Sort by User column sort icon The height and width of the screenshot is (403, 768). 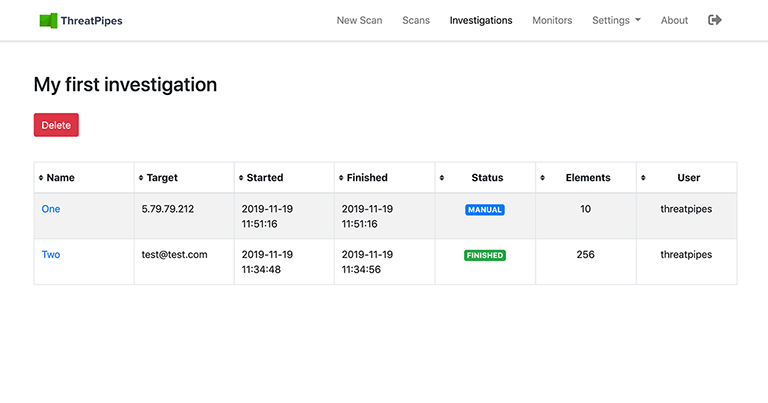[x=641, y=178]
